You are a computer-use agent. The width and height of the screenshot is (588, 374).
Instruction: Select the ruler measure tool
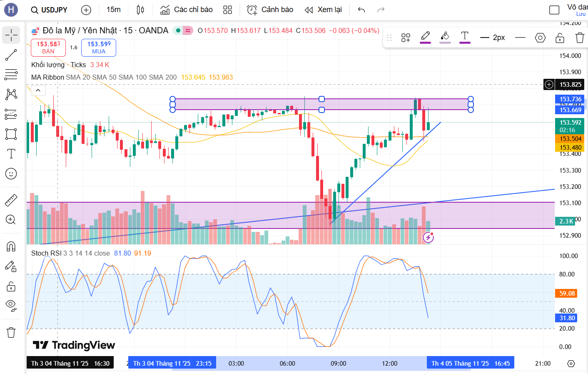[11, 201]
